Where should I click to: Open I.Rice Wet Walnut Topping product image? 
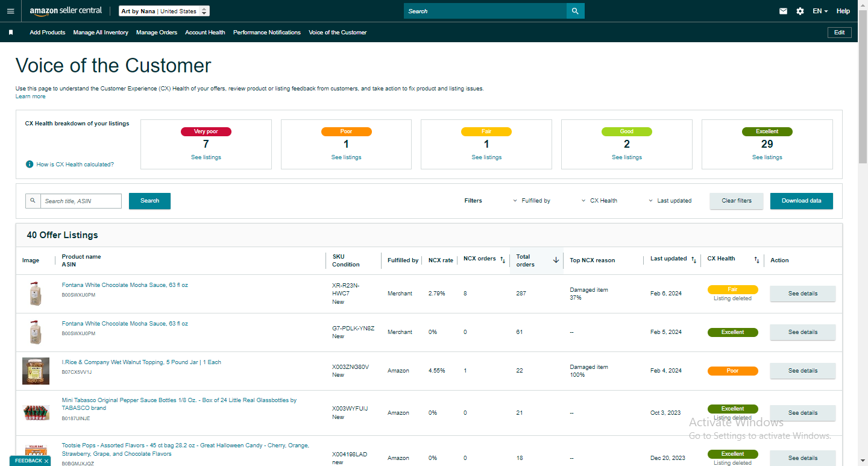pyautogui.click(x=36, y=371)
